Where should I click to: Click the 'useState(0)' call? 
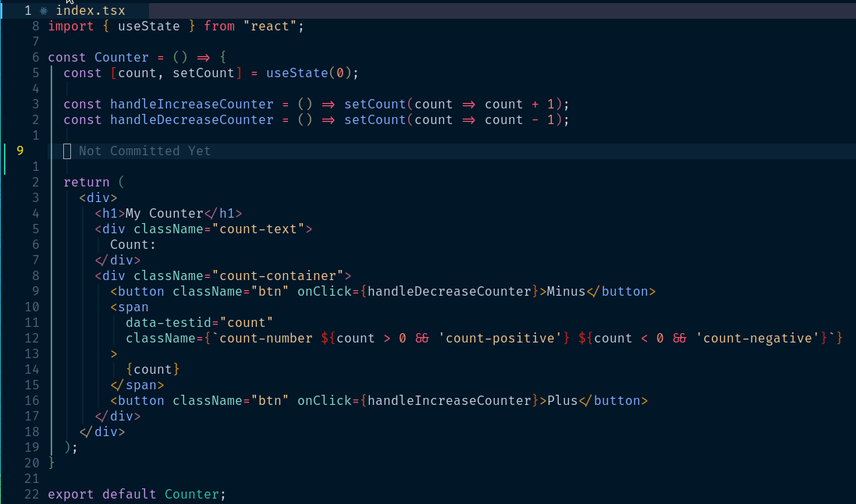pyautogui.click(x=308, y=73)
